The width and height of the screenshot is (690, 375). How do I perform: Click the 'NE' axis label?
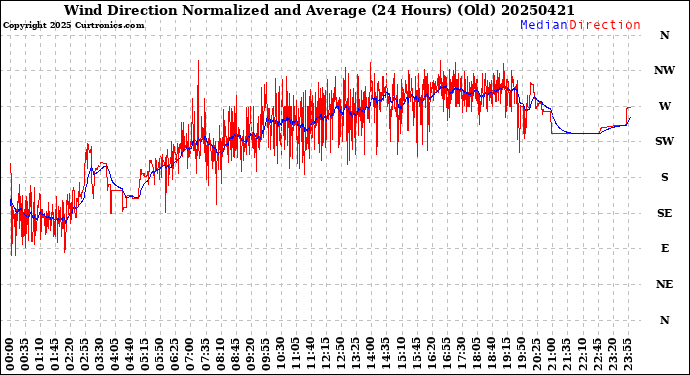pos(664,284)
